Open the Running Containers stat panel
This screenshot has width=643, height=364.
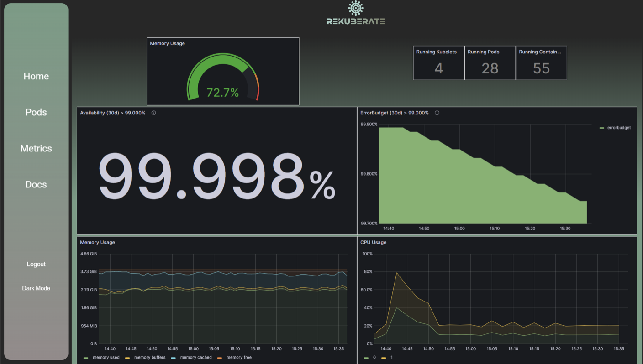[541, 63]
